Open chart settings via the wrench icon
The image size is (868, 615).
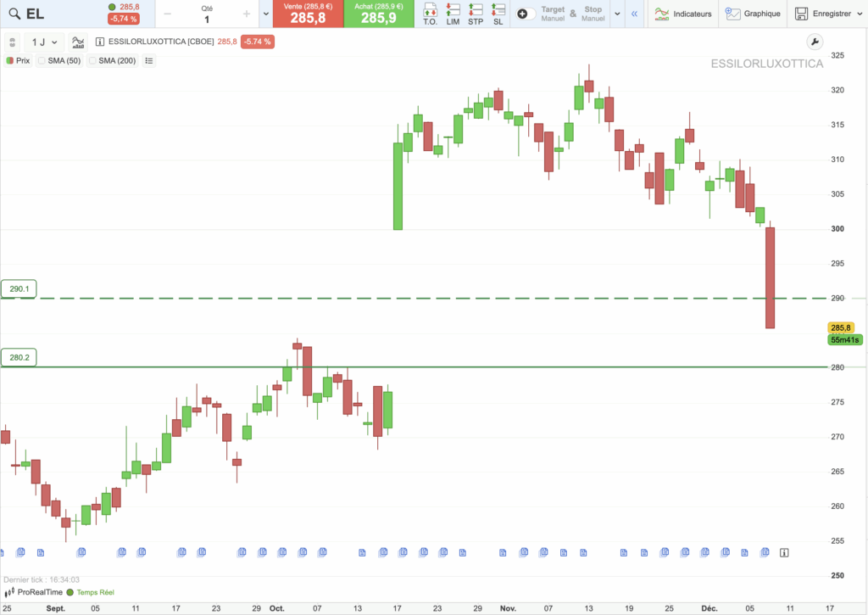tap(813, 42)
